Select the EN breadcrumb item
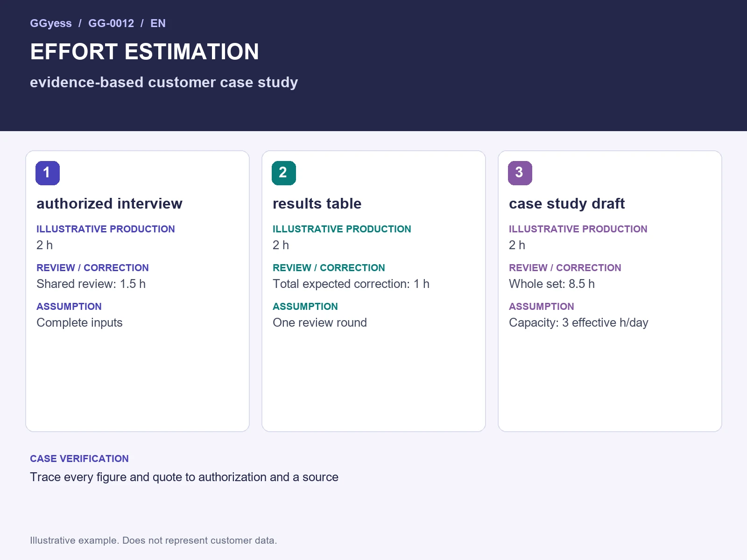Viewport: 747px width, 560px height. pyautogui.click(x=158, y=23)
